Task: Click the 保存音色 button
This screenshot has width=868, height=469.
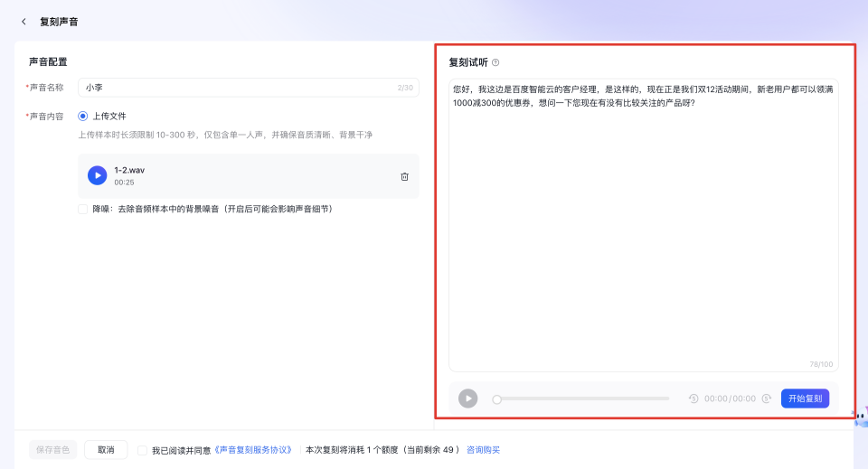Action: tap(53, 450)
